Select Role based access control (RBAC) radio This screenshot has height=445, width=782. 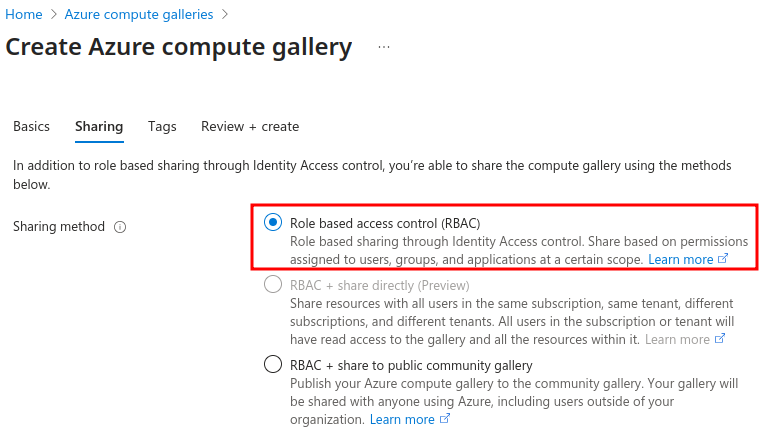point(273,223)
